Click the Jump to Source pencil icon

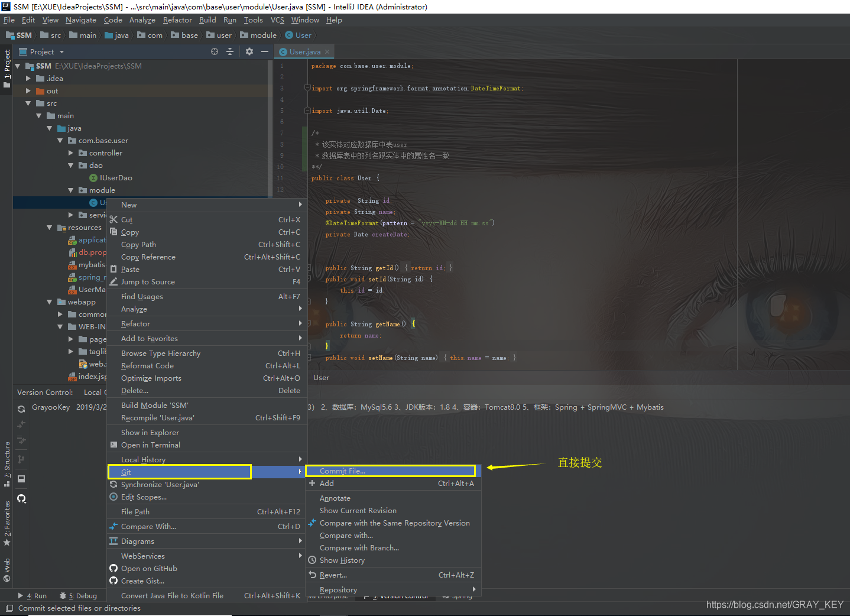[113, 282]
